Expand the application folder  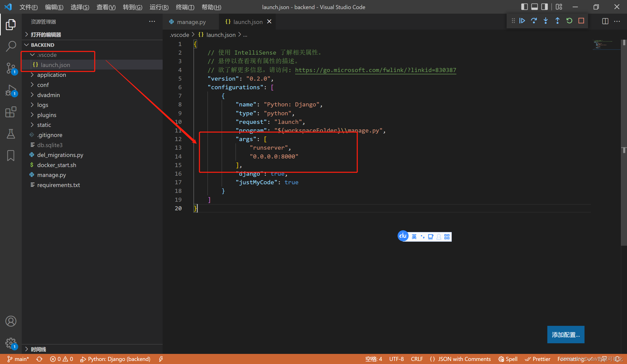(51, 75)
